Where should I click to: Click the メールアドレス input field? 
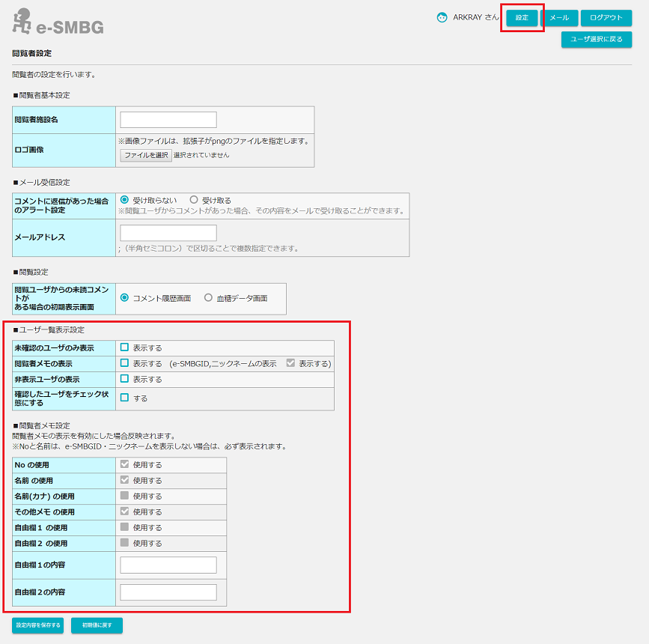tap(168, 233)
